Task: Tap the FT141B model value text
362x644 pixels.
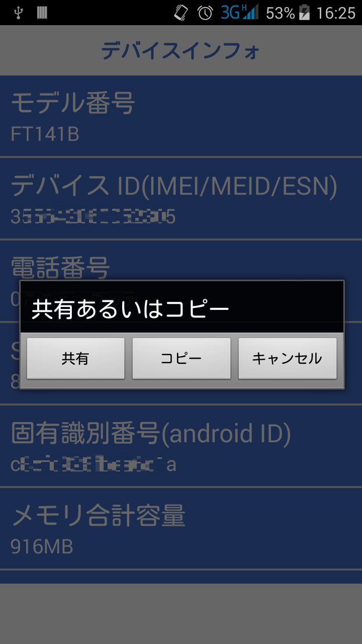Action: pos(45,135)
